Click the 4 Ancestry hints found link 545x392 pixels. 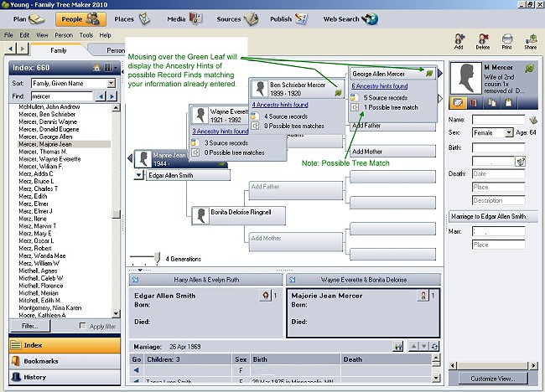click(280, 105)
